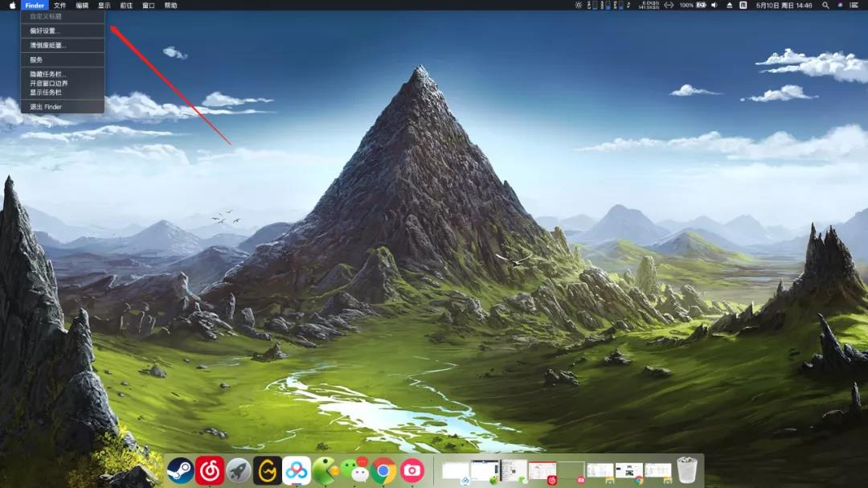
Task: Open the 帮助 menu
Action: [x=170, y=5]
